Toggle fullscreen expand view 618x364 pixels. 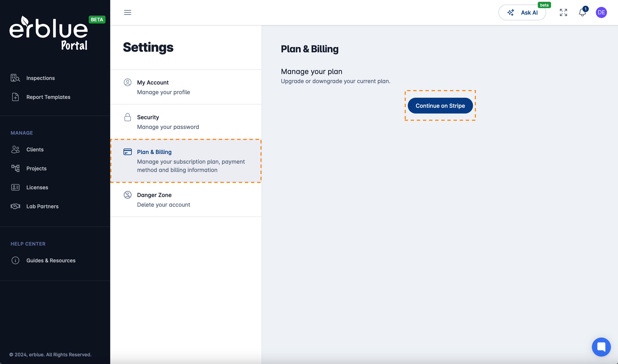click(563, 12)
